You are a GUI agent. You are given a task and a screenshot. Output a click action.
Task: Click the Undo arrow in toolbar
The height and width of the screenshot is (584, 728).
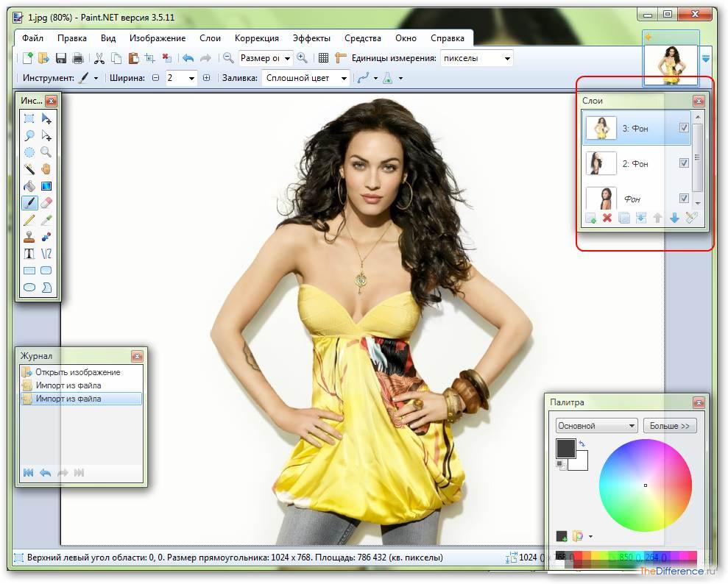(188, 58)
